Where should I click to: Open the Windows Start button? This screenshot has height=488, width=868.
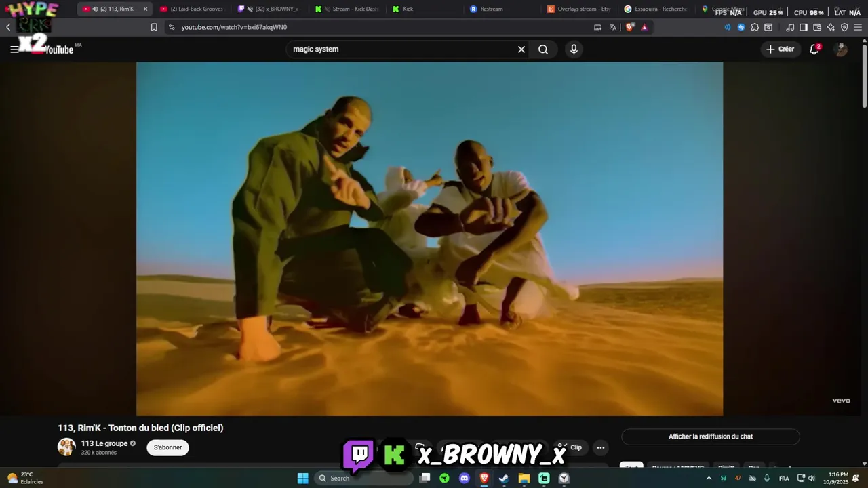[303, 478]
